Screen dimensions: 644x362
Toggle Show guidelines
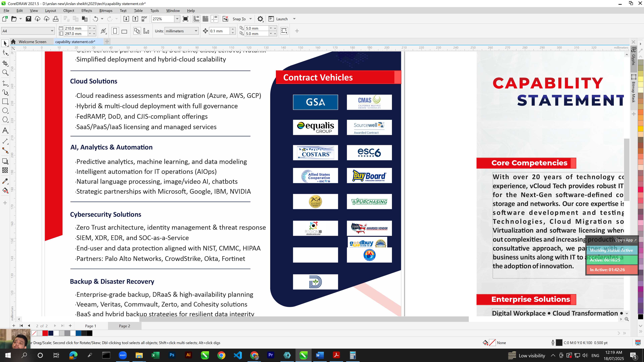click(x=214, y=19)
